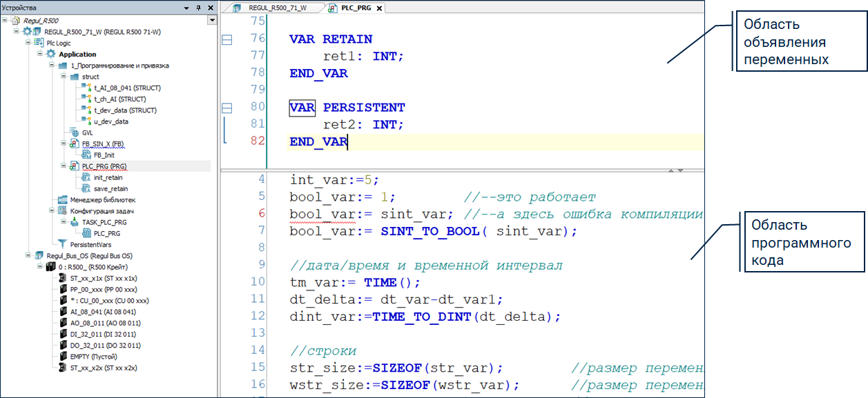Image resolution: width=868 pixels, height=398 pixels.
Task: Select init_retain action in tree
Action: click(x=108, y=177)
